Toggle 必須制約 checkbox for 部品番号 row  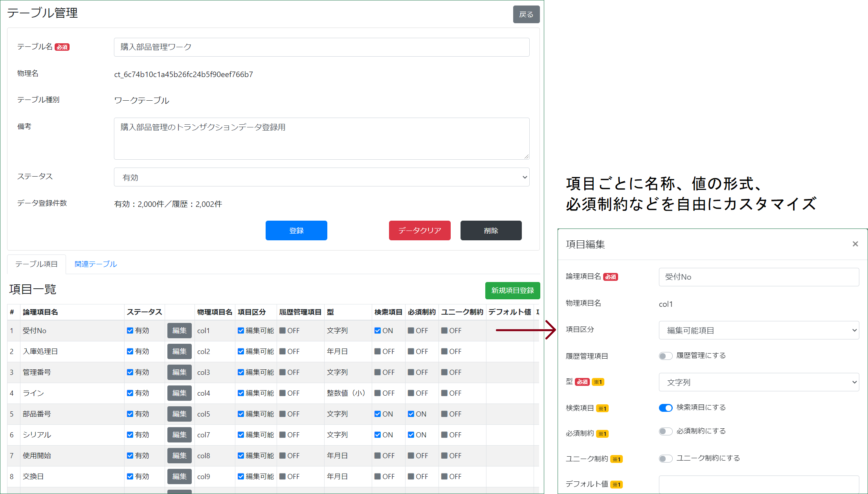click(411, 414)
